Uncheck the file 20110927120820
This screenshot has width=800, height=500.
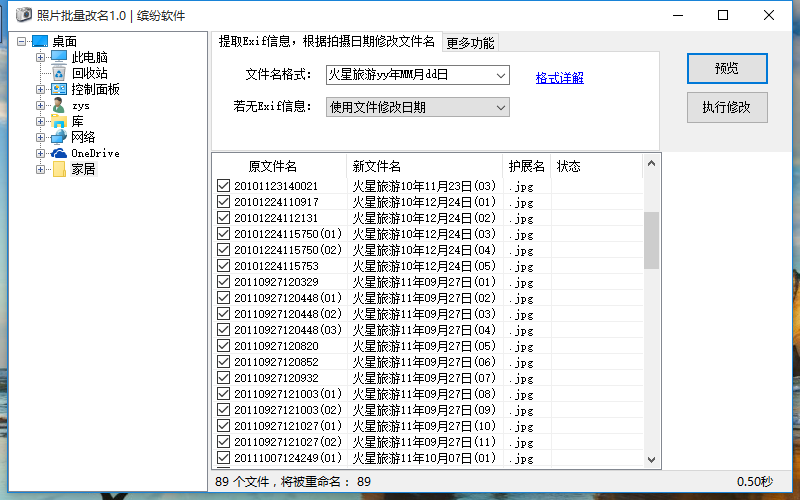pyautogui.click(x=223, y=345)
